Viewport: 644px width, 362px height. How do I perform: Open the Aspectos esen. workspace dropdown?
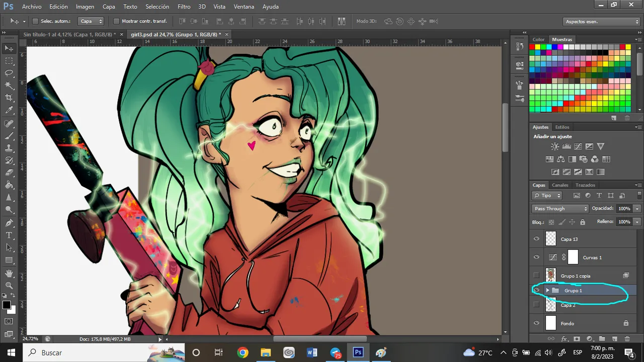pos(601,22)
